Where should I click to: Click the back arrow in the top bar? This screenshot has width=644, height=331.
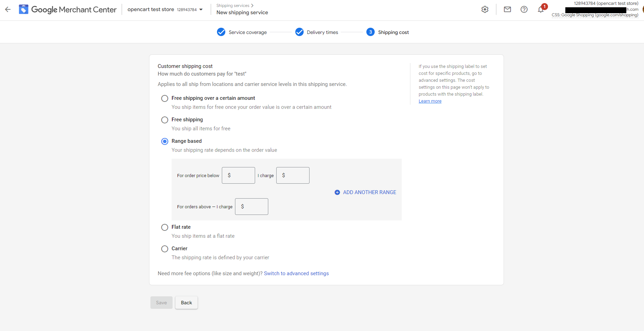tap(8, 9)
